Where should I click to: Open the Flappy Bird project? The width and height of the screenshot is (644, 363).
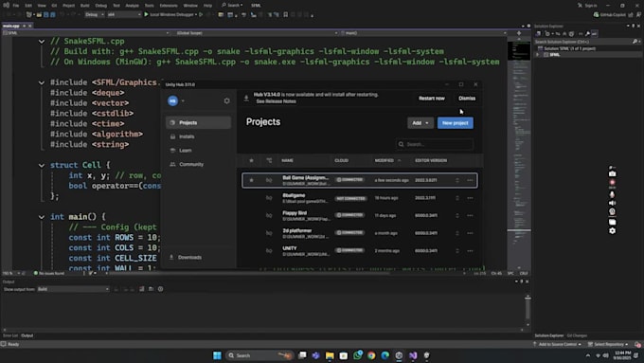click(360, 215)
